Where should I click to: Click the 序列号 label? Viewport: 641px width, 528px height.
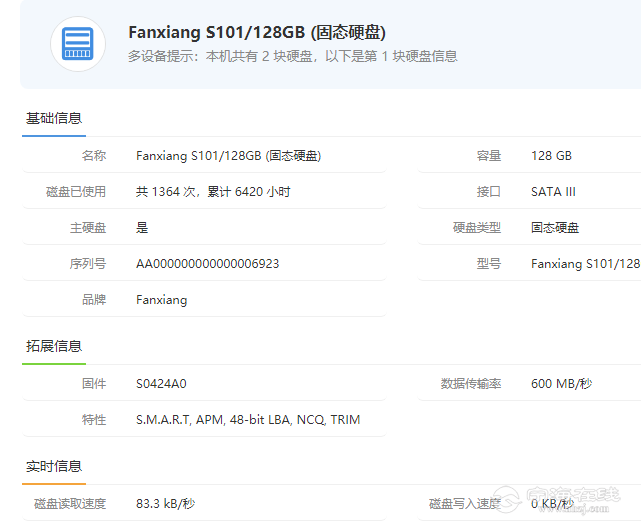coord(88,264)
